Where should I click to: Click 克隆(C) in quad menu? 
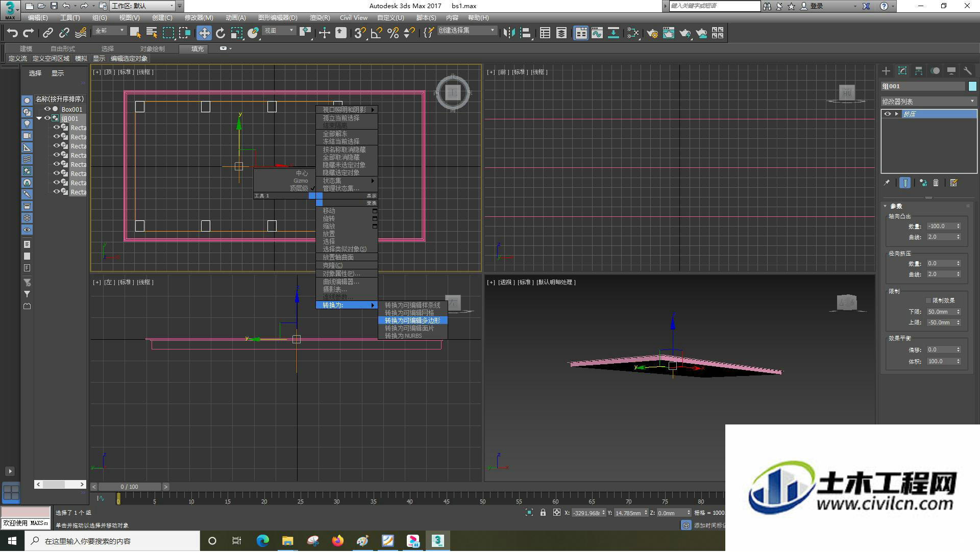click(x=347, y=265)
